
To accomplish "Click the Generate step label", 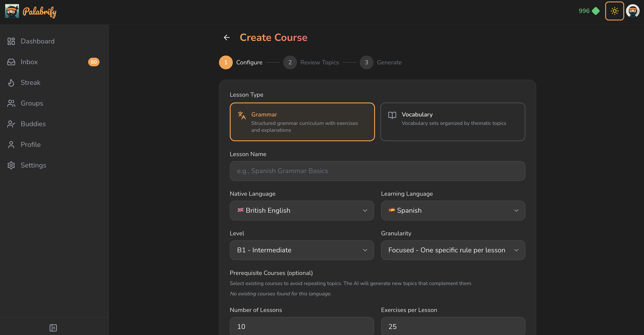I will [389, 62].
